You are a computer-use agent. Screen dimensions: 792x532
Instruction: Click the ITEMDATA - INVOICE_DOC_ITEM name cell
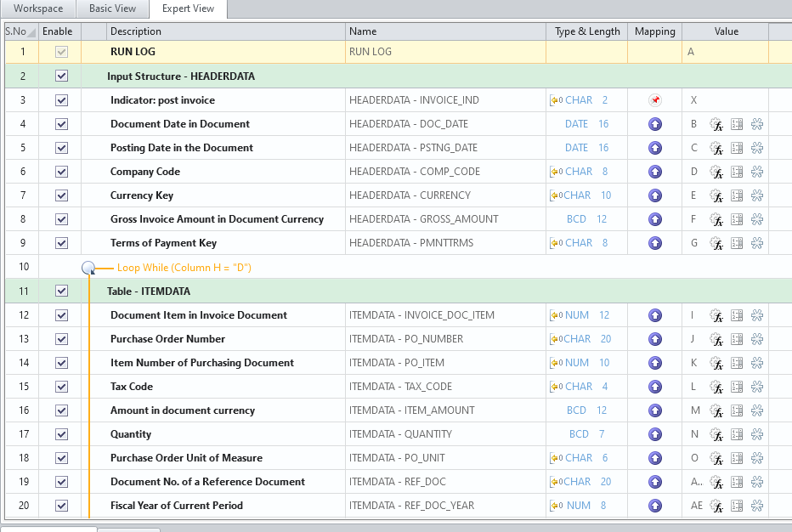pos(445,315)
